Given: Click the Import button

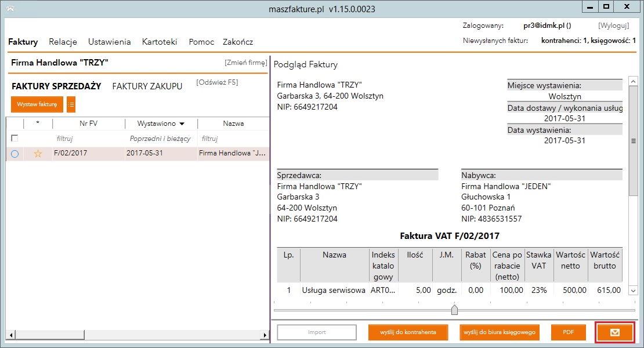Looking at the screenshot, I should pos(317,332).
